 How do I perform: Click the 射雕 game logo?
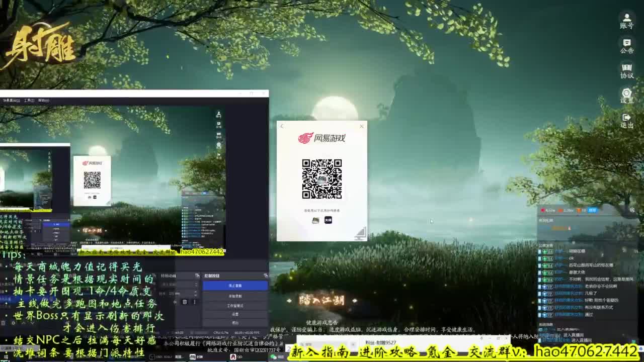(39, 45)
